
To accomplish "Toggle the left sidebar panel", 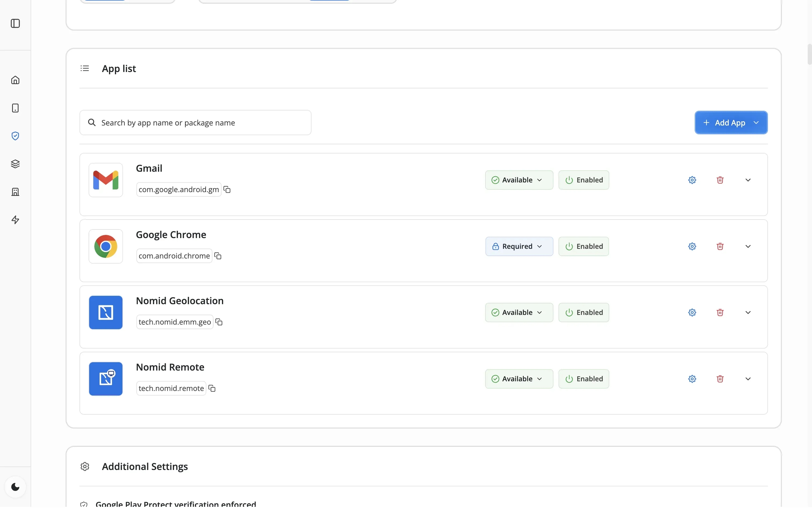I will (x=15, y=24).
